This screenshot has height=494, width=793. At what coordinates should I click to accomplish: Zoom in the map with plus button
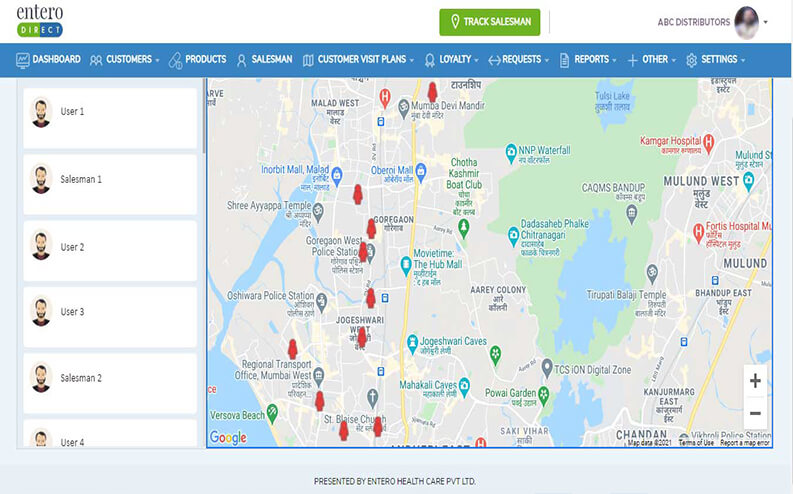coord(755,381)
